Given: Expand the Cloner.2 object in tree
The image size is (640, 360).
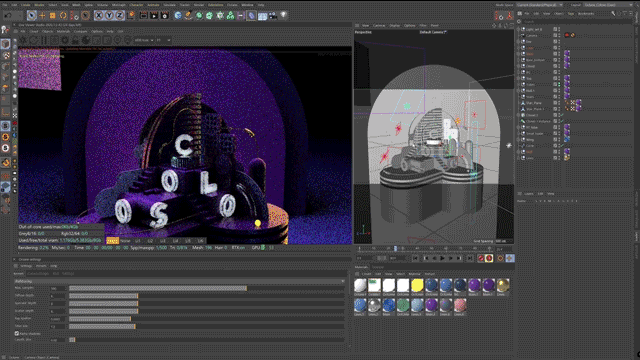Looking at the screenshot, I should 519,115.
